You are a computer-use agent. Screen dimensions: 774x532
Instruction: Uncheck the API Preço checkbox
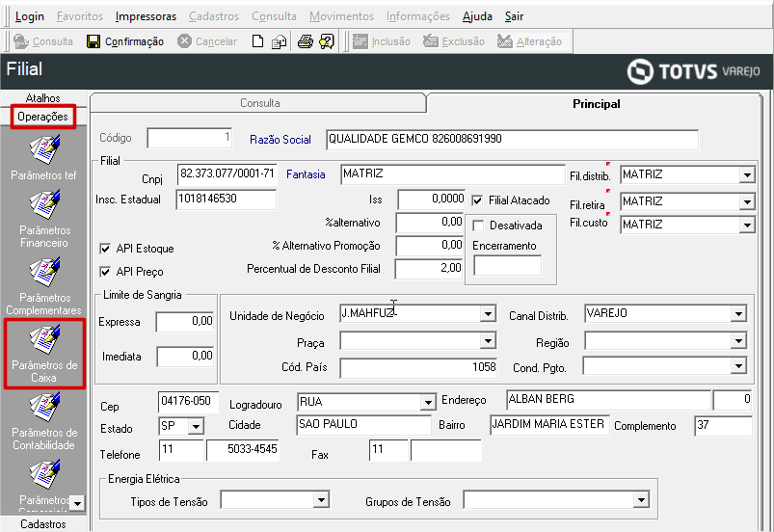click(x=105, y=272)
